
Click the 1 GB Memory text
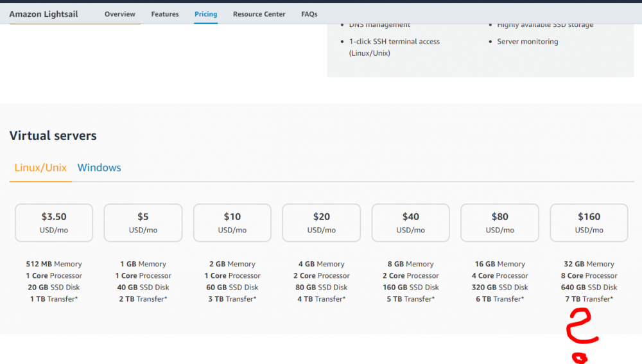point(143,264)
